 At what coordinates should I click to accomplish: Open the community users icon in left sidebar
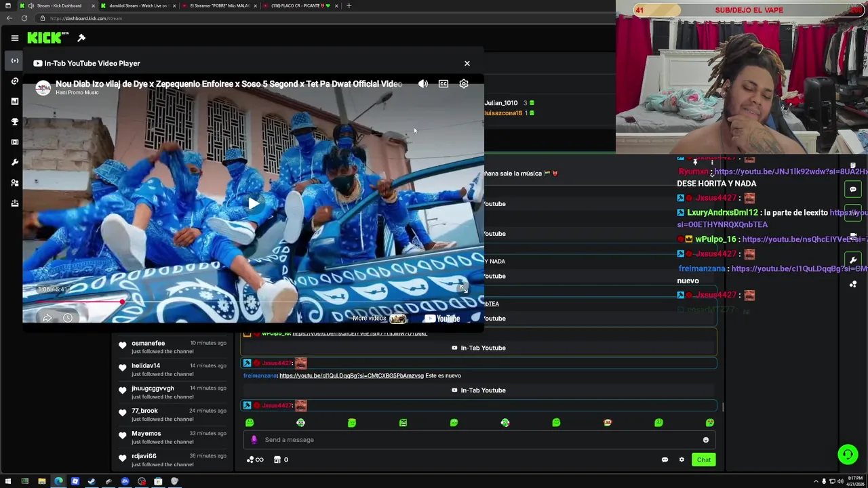pyautogui.click(x=14, y=183)
